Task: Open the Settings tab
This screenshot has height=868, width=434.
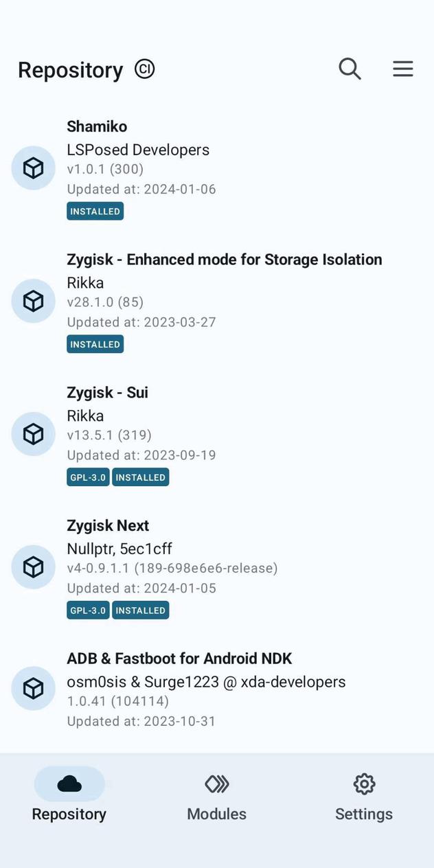Action: (363, 797)
